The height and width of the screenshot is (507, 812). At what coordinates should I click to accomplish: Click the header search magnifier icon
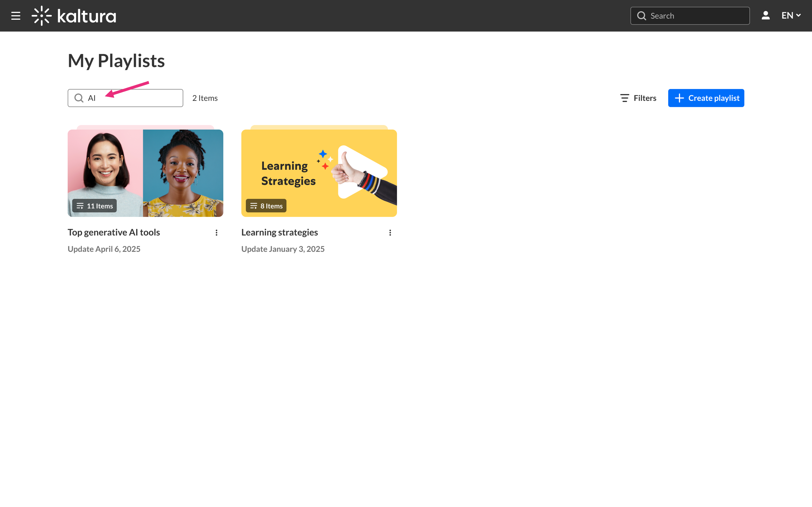click(x=641, y=16)
